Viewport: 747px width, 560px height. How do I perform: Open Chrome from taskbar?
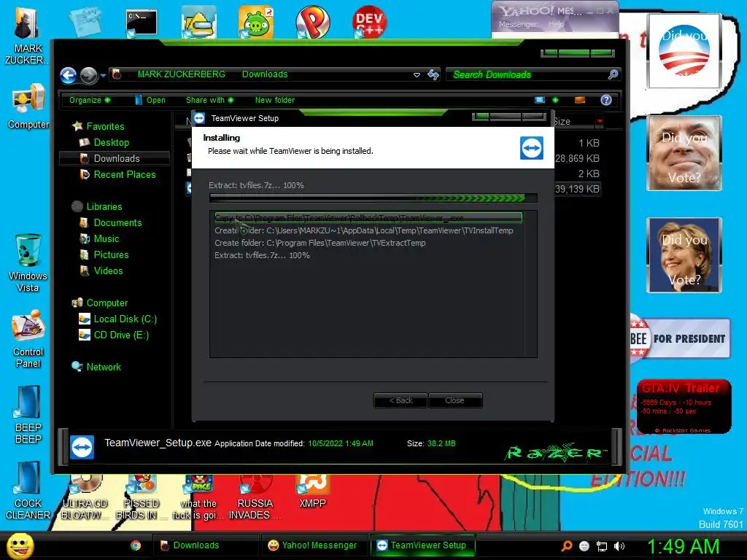coord(136,545)
